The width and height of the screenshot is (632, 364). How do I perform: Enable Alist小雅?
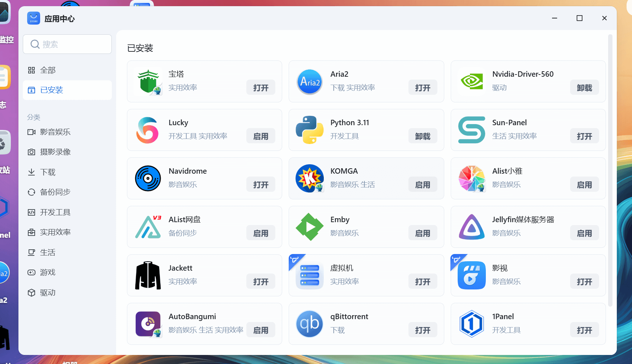(x=584, y=185)
